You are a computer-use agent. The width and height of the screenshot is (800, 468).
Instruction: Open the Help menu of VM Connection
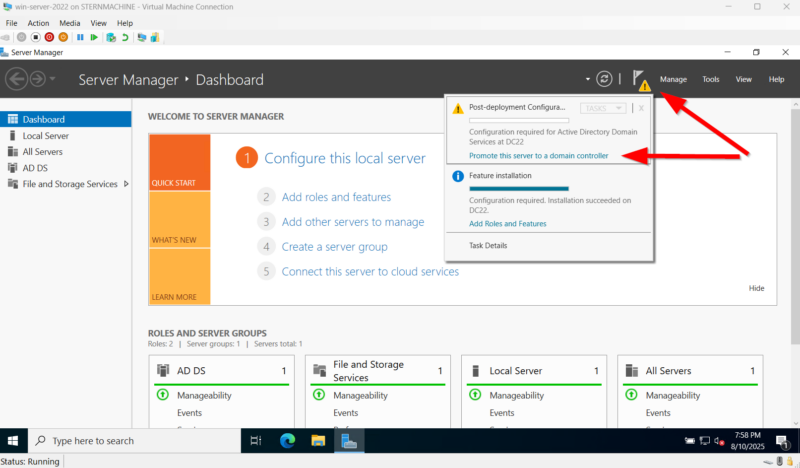pos(124,23)
